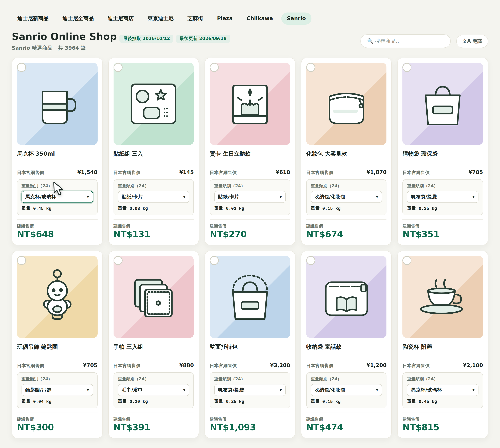Tick the selection circle on 貼紙組 三入
This screenshot has height=448, width=500.
pyautogui.click(x=118, y=67)
